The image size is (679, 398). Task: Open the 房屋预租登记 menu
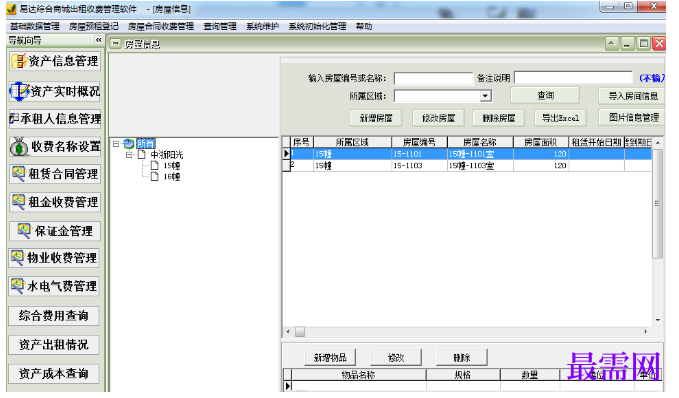(x=94, y=26)
